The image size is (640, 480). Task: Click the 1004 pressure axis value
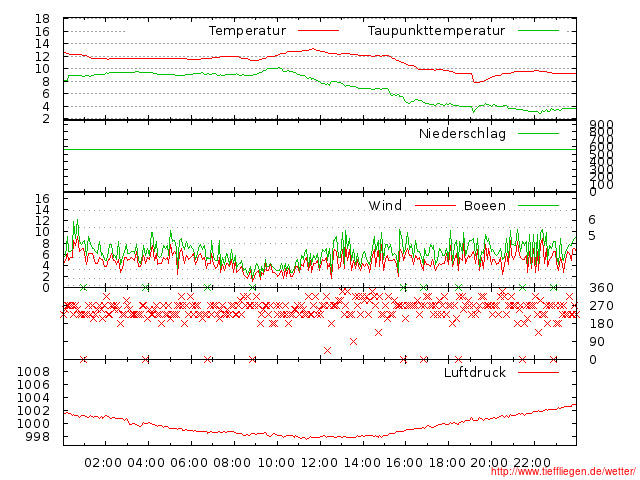(x=33, y=398)
